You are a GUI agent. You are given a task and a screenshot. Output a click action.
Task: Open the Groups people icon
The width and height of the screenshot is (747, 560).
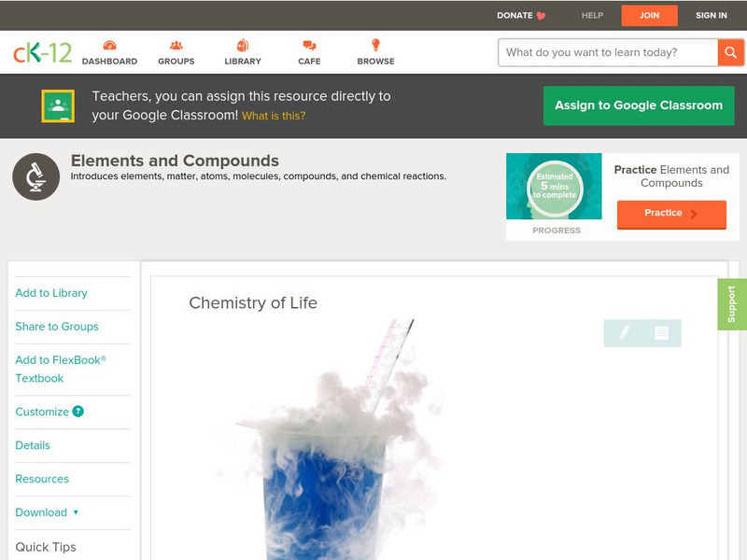pos(176,45)
